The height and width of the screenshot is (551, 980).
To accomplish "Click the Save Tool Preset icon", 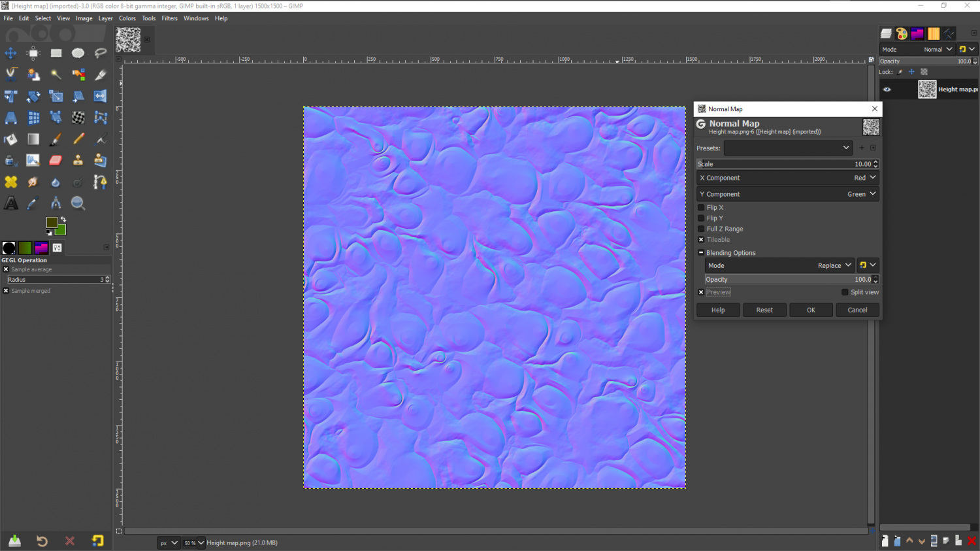I will click(14, 541).
